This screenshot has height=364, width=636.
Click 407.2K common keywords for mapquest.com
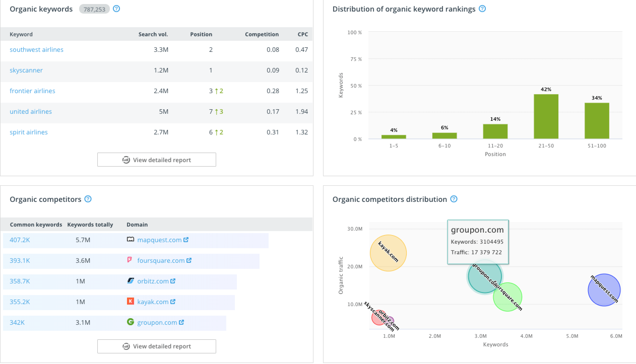point(20,240)
